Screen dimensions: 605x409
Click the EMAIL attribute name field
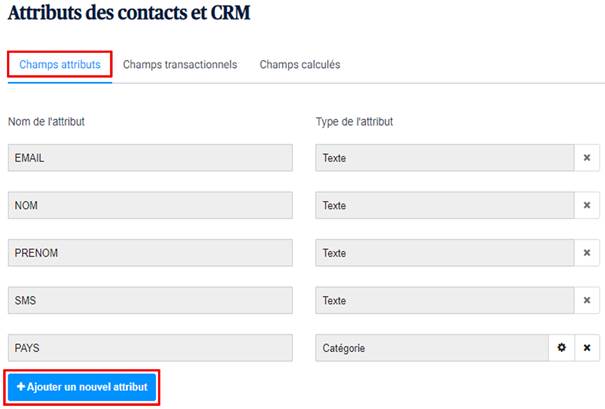click(x=150, y=158)
